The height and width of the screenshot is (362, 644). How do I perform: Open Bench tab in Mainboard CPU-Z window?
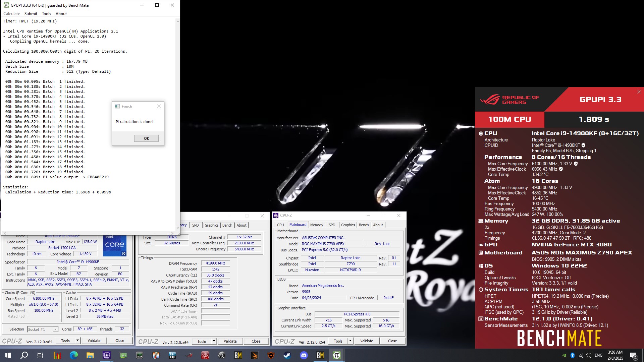tap(364, 225)
